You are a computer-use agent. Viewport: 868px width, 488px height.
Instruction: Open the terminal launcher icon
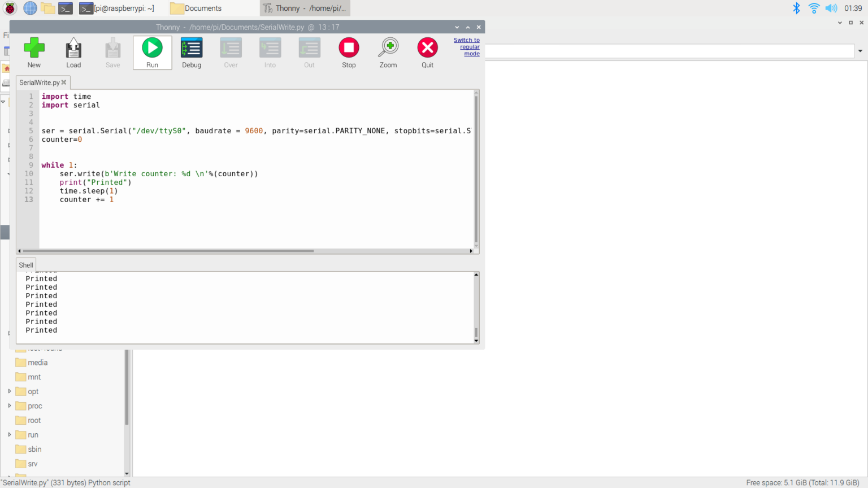pyautogui.click(x=66, y=8)
